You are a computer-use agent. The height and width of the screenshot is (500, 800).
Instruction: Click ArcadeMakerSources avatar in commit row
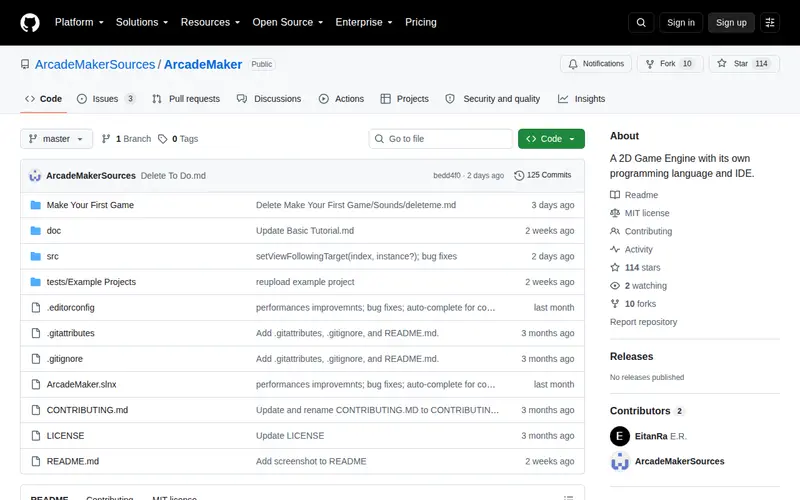[35, 176]
